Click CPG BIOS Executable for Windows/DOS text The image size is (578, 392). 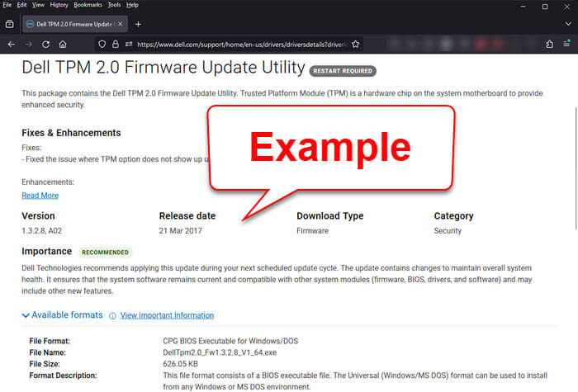pyautogui.click(x=230, y=341)
